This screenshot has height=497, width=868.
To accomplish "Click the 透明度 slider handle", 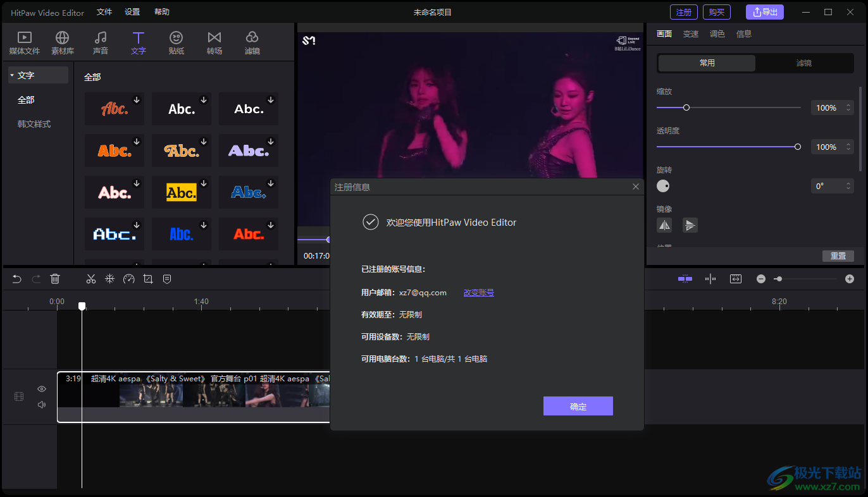I will tap(798, 147).
